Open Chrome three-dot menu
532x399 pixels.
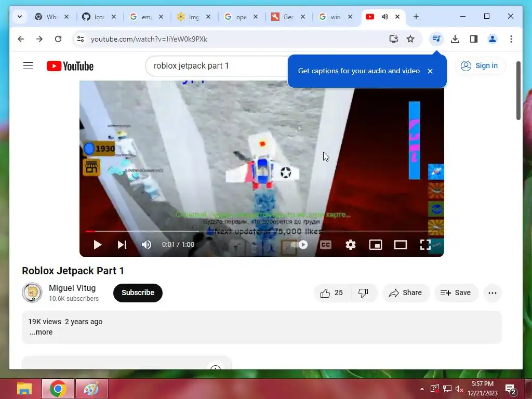tap(511, 39)
